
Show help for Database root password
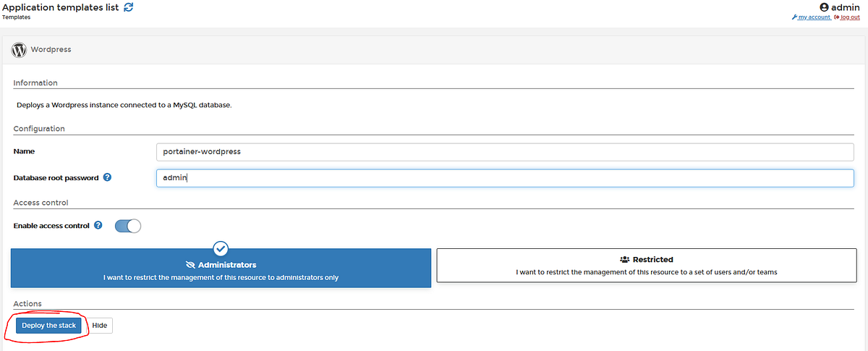107,177
